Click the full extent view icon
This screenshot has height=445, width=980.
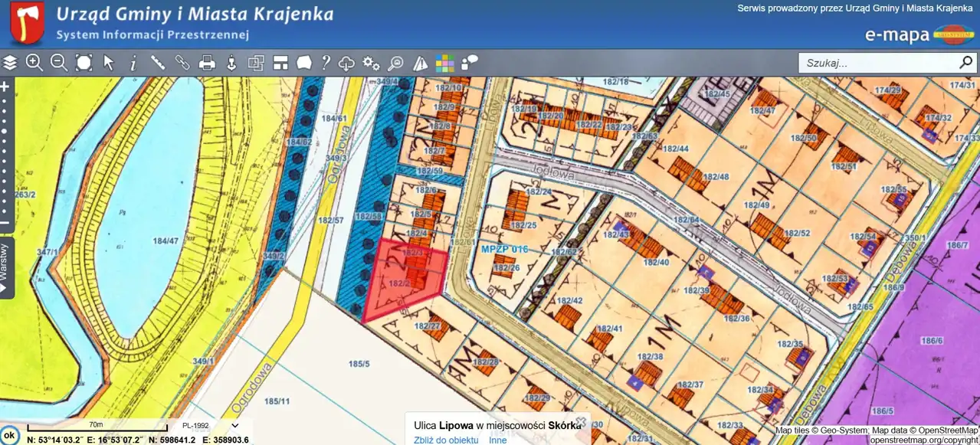(84, 63)
